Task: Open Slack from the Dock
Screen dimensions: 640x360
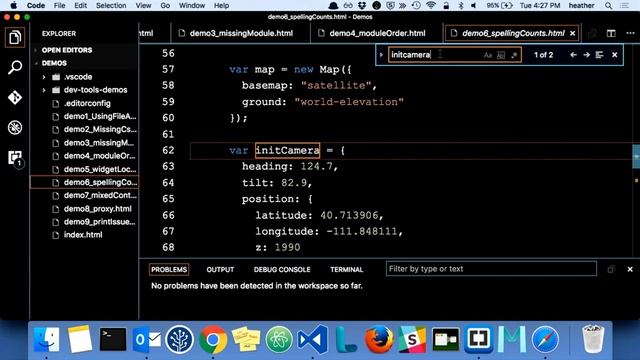Action: (x=412, y=339)
